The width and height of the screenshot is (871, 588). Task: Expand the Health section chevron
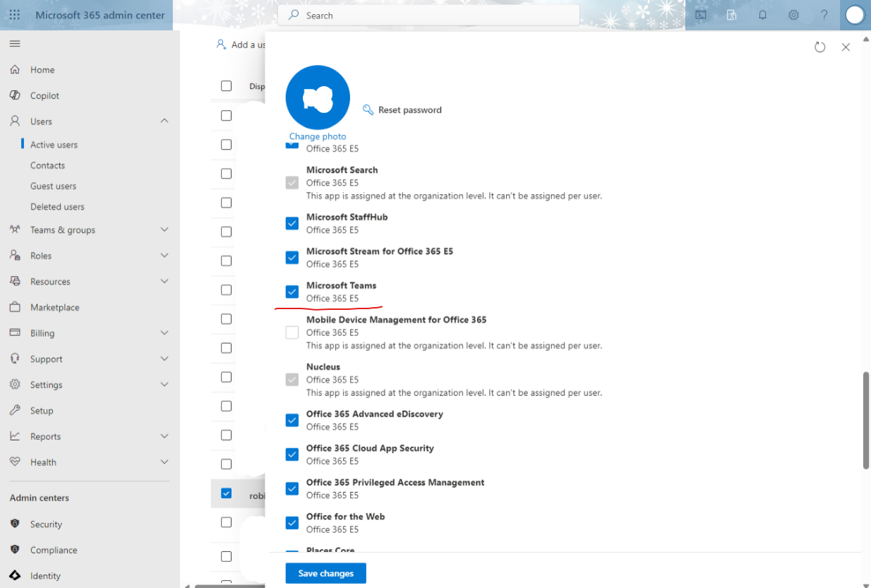[164, 462]
